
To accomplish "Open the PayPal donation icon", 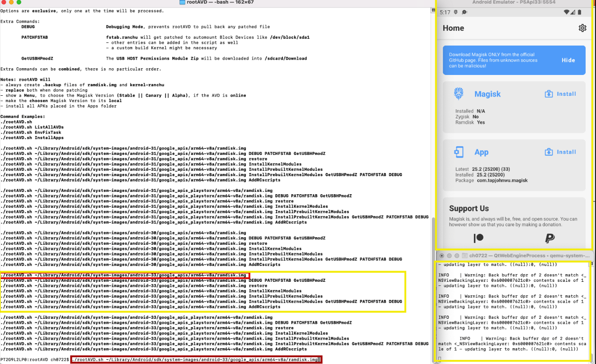I will (549, 238).
